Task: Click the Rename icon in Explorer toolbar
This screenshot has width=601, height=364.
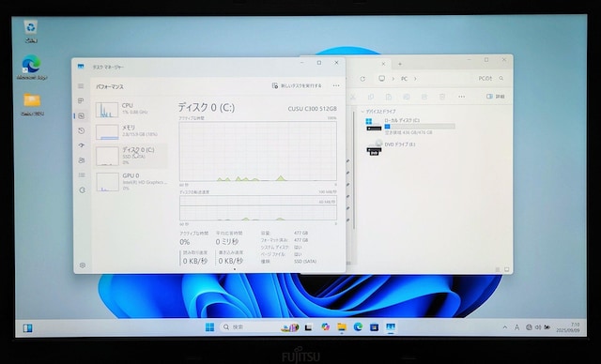Action: pos(407,97)
